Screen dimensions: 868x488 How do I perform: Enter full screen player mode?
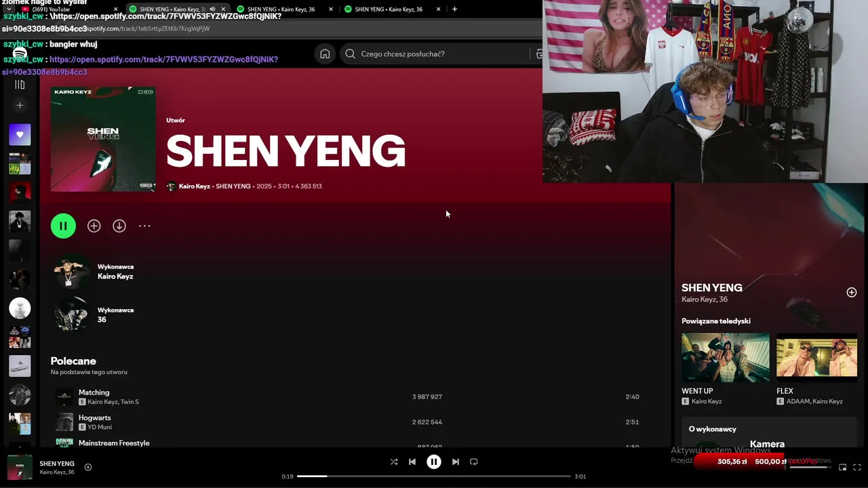[x=857, y=467]
